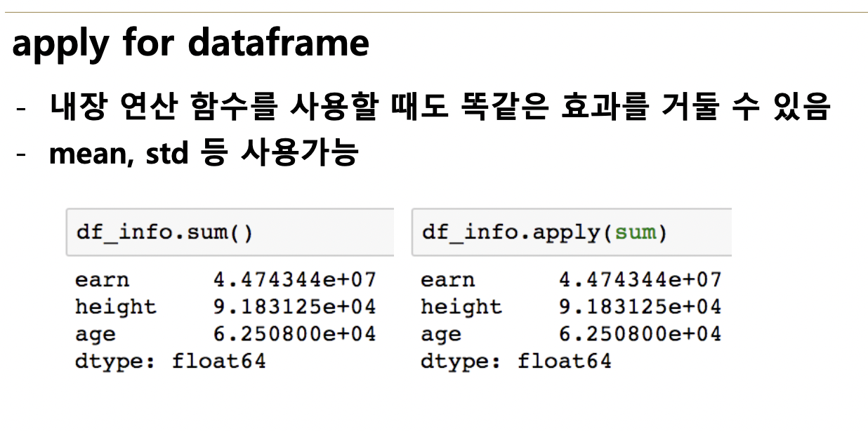Click 'dtype: float64' under the df_info.apply(sum) output
The width and height of the screenshot is (868, 431).
click(516, 362)
